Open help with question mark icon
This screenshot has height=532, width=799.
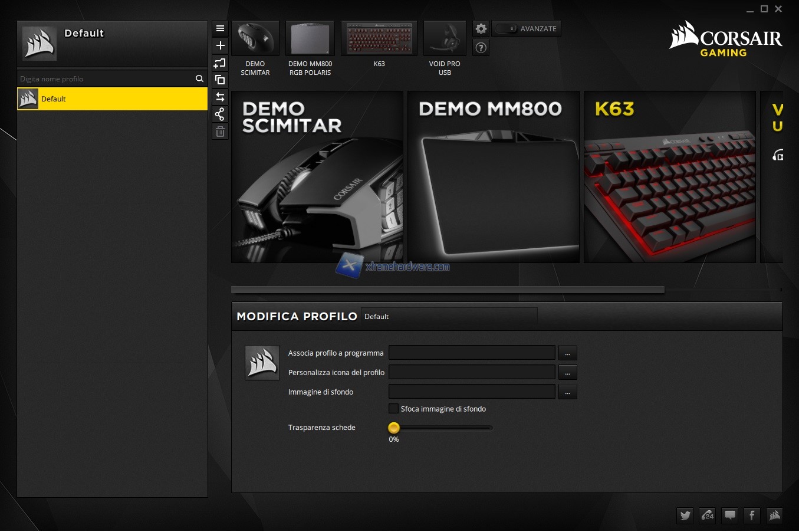[x=481, y=48]
